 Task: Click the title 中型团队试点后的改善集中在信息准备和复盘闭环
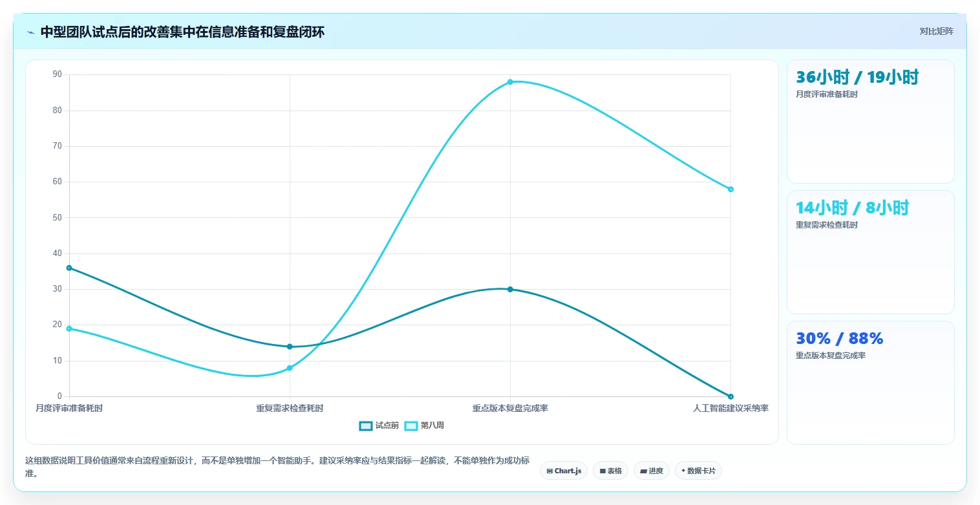(x=182, y=32)
